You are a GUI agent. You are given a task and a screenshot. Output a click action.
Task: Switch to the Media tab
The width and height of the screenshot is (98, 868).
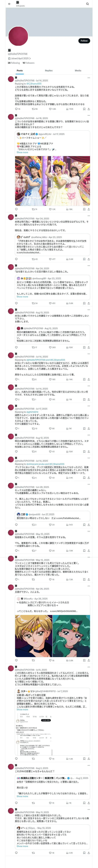78,71
